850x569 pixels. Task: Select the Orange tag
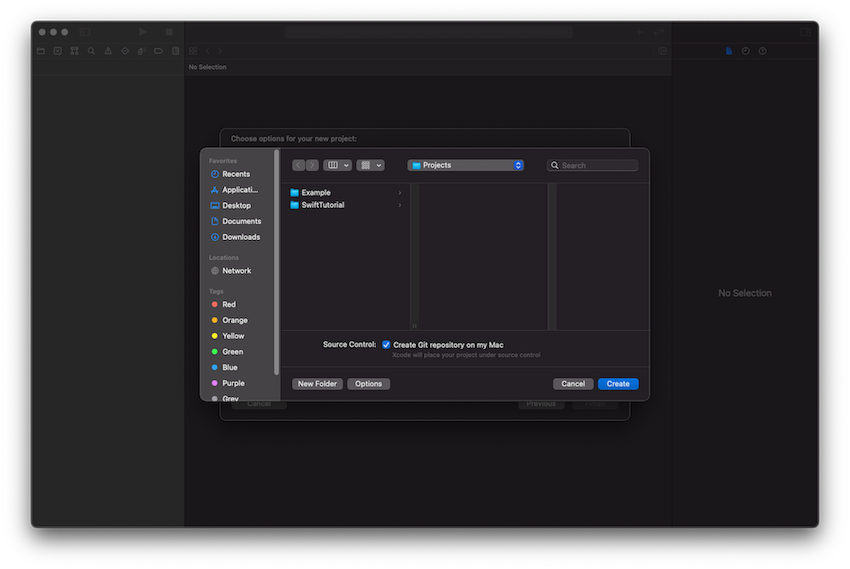click(x=237, y=320)
